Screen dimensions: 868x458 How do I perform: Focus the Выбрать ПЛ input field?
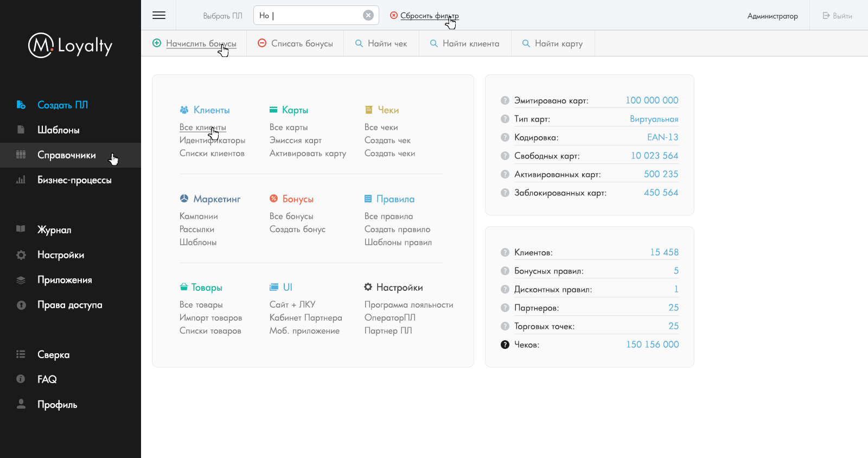[x=316, y=15]
